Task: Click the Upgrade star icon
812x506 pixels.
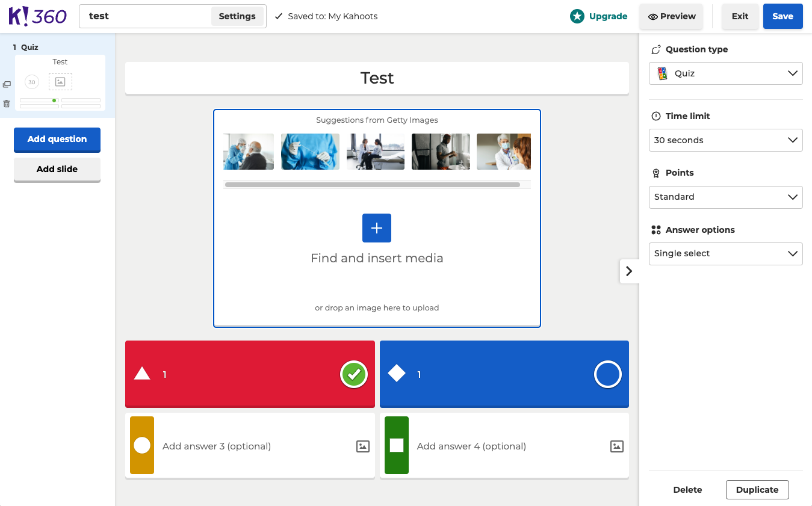Action: tap(577, 16)
